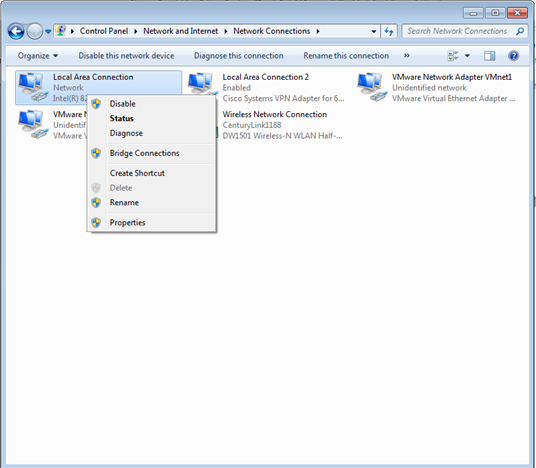Toggle the preview pane
Viewport: 536px width, 468px height.
pyautogui.click(x=490, y=56)
